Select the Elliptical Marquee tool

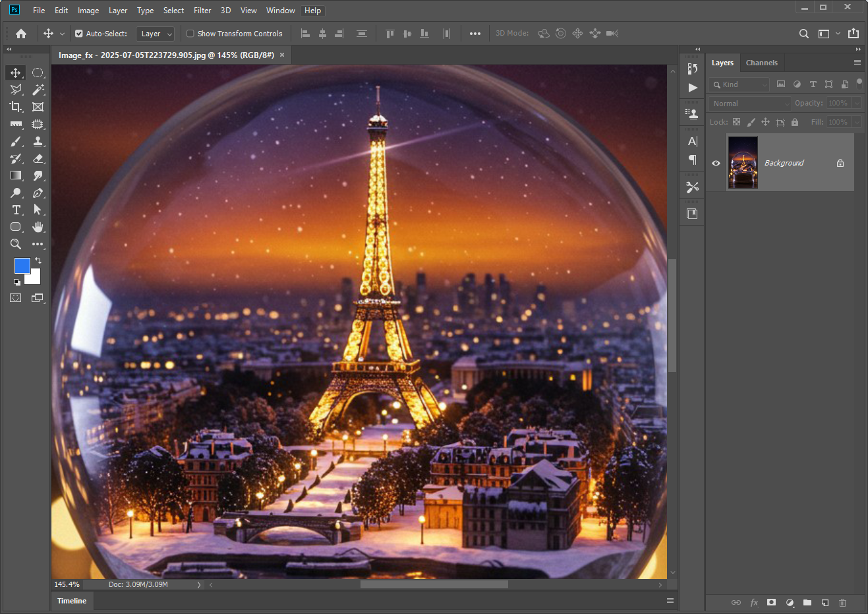click(x=38, y=73)
